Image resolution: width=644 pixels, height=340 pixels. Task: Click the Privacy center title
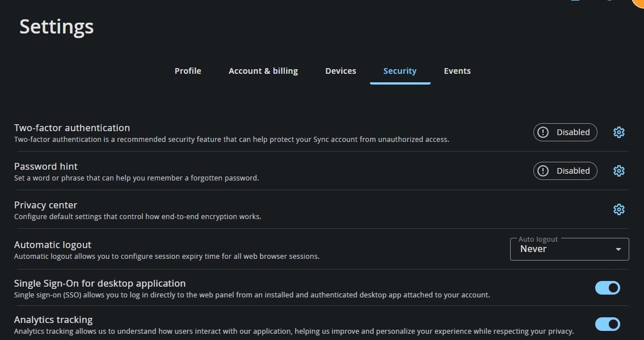point(45,205)
